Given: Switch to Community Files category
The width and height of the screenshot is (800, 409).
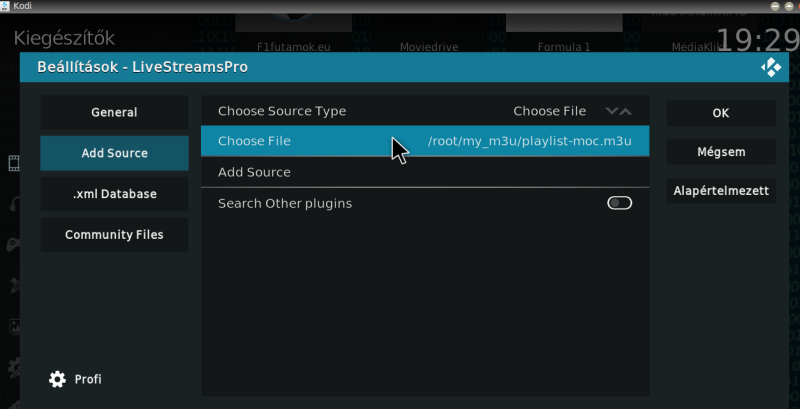Looking at the screenshot, I should pos(114,235).
